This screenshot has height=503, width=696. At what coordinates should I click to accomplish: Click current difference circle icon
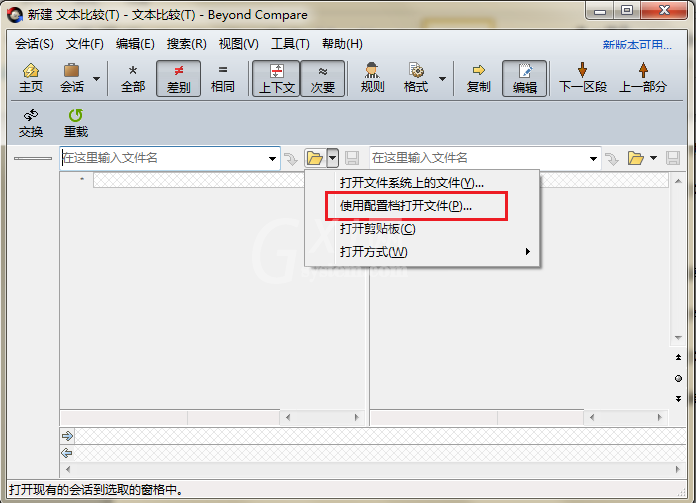pyautogui.click(x=678, y=378)
